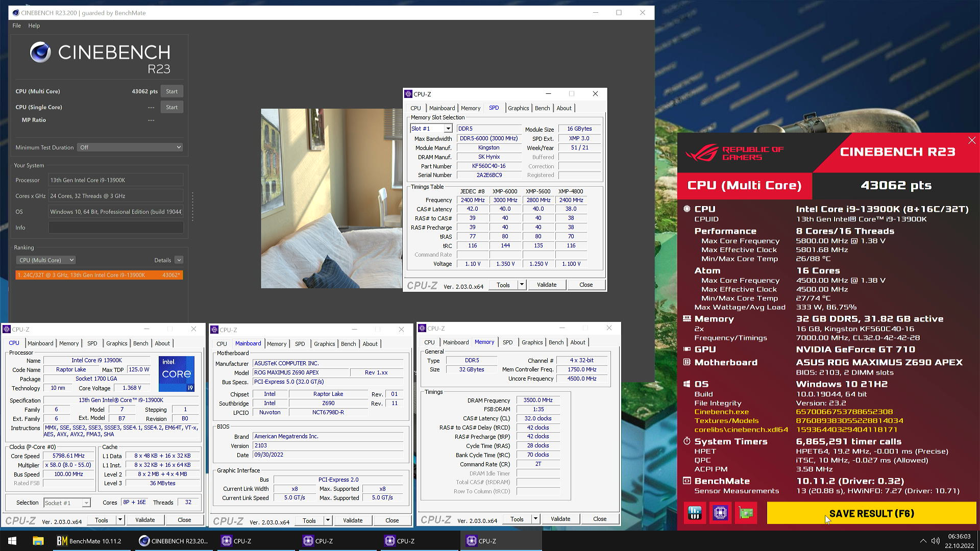
Task: Click the Processor field '13th Gen Intel Core i9-13900K'
Action: coord(116,180)
